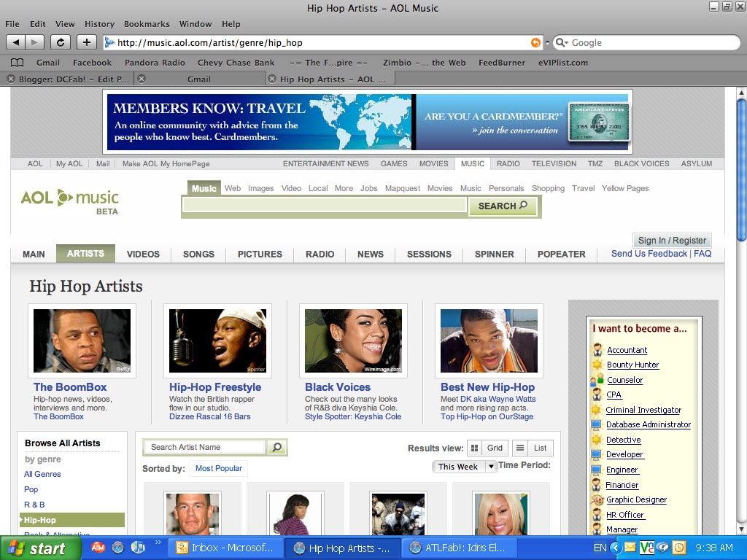Screen dimensions: 747x560
Task: Reload the page with the refresh icon
Action: click(61, 42)
